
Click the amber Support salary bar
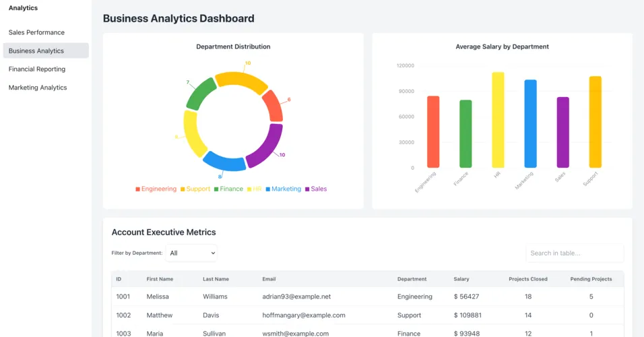[595, 122]
